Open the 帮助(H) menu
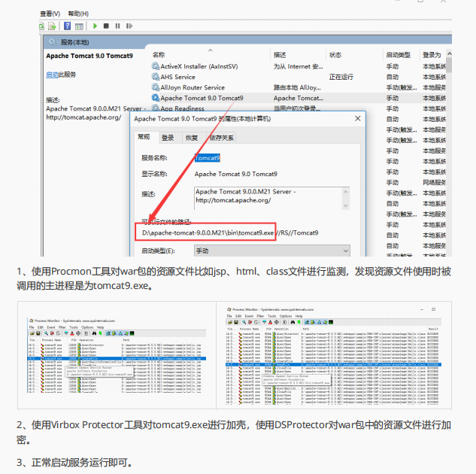Viewport: 476px width, 474px height. [78, 14]
